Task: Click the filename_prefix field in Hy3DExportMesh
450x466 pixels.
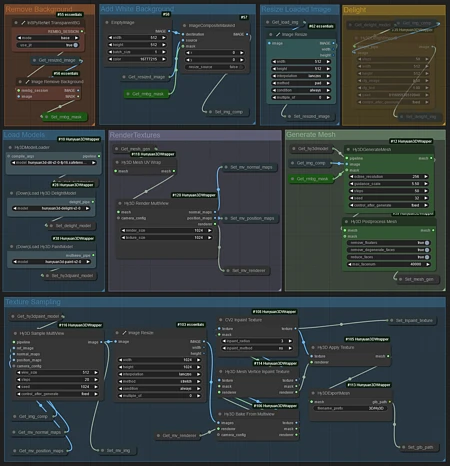Action: [x=350, y=408]
